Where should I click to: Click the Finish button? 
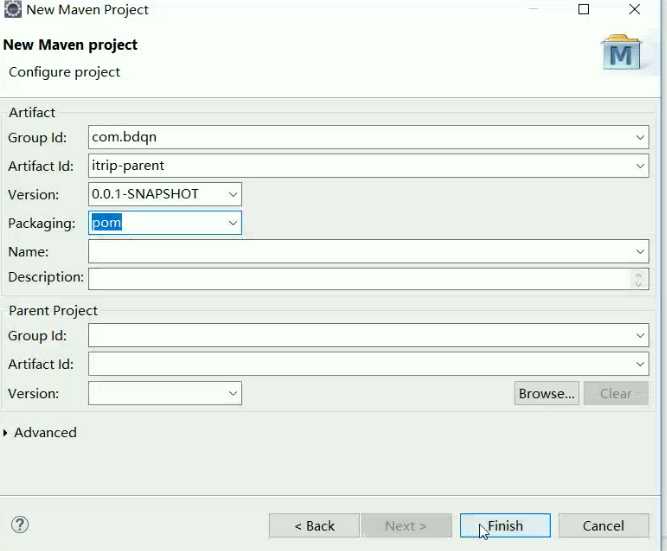point(505,525)
